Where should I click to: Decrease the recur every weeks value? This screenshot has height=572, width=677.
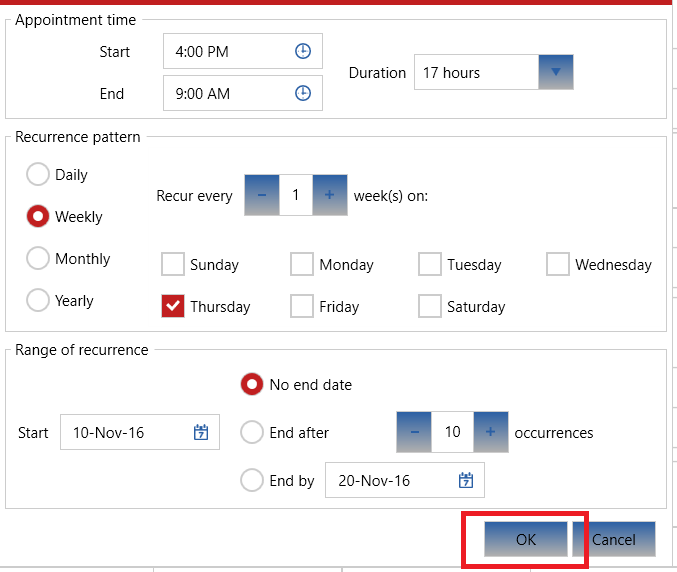coord(261,195)
